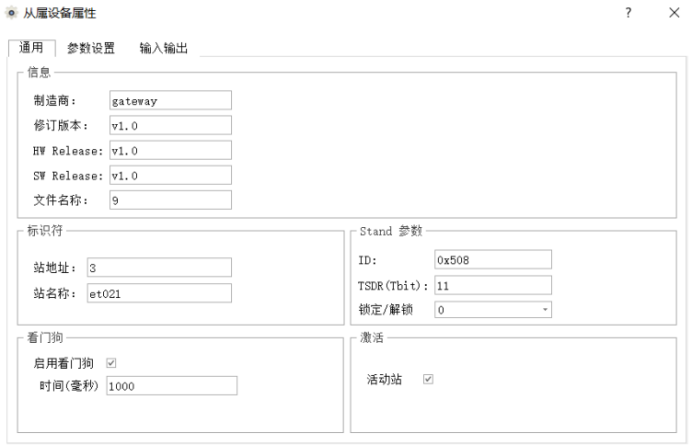Image resolution: width=692 pixels, height=446 pixels.
Task: Click the 站地址 field showing 3
Action: pos(159,268)
